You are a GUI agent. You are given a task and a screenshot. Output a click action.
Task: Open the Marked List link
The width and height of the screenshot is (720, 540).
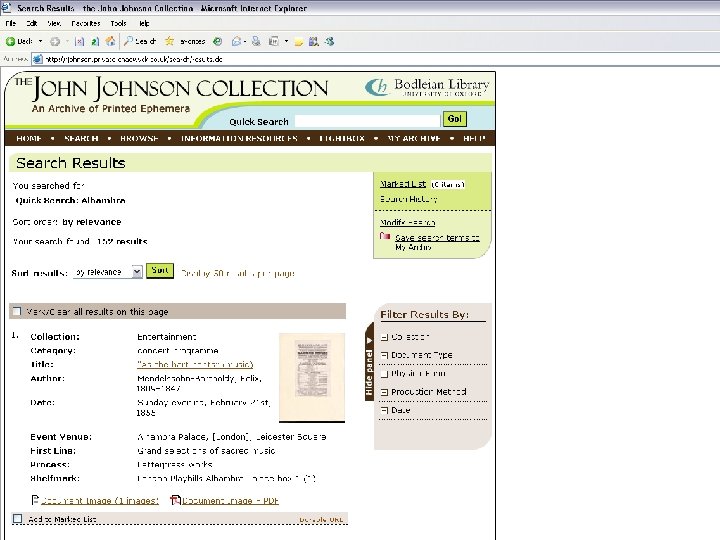click(403, 184)
